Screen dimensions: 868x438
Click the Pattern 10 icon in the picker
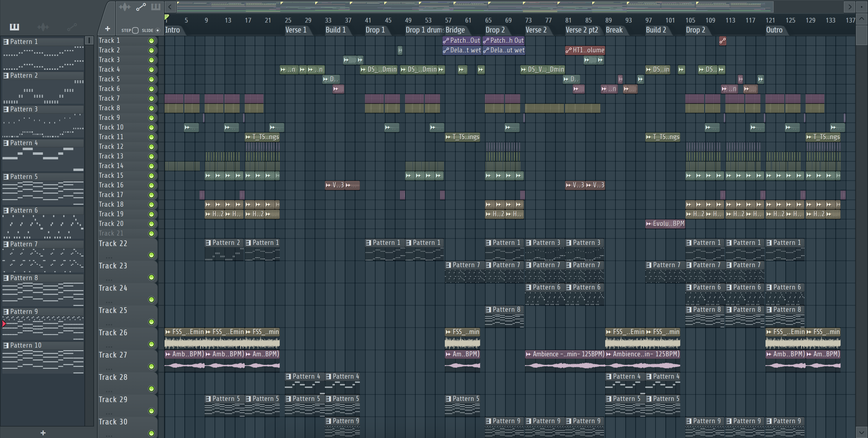(6, 346)
